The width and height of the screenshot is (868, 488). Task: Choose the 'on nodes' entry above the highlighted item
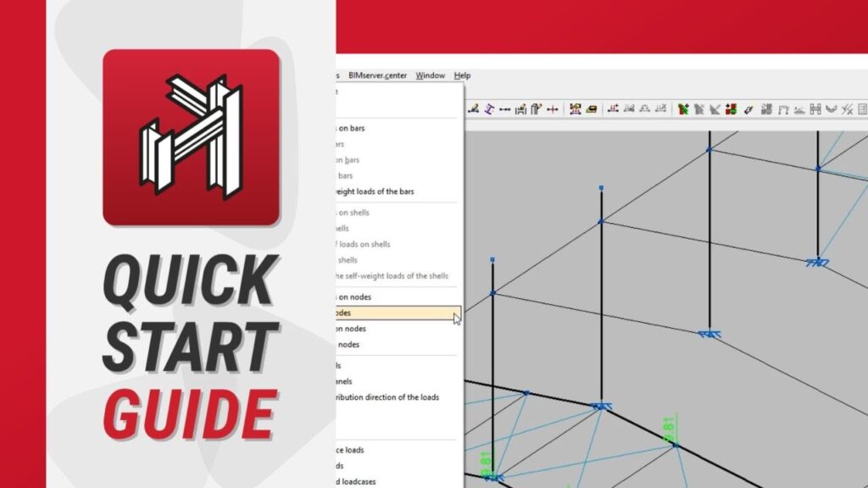click(x=354, y=297)
